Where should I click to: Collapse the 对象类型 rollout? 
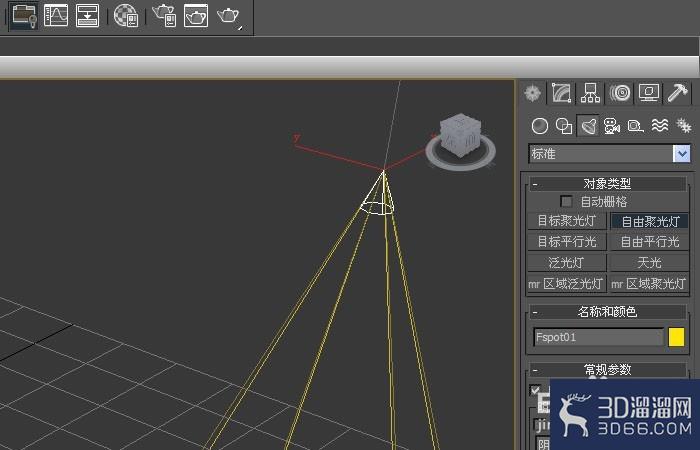608,183
